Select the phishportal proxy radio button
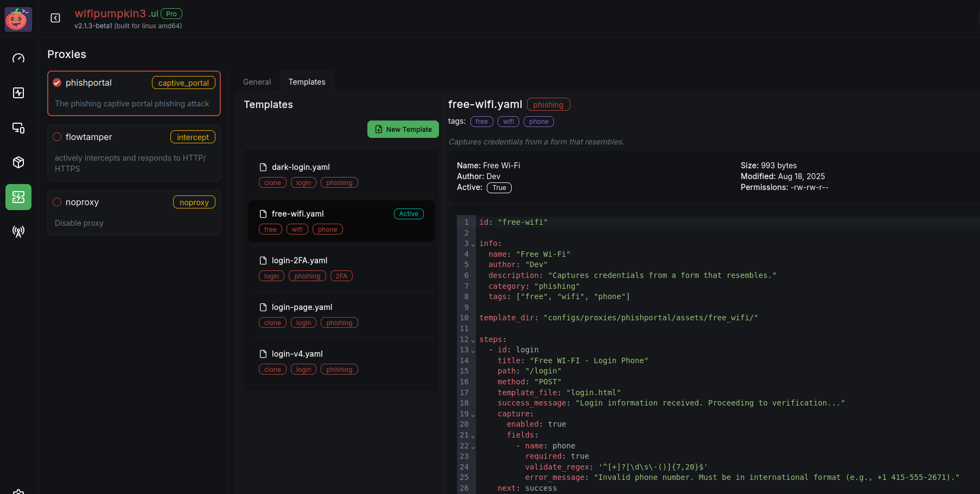 57,83
